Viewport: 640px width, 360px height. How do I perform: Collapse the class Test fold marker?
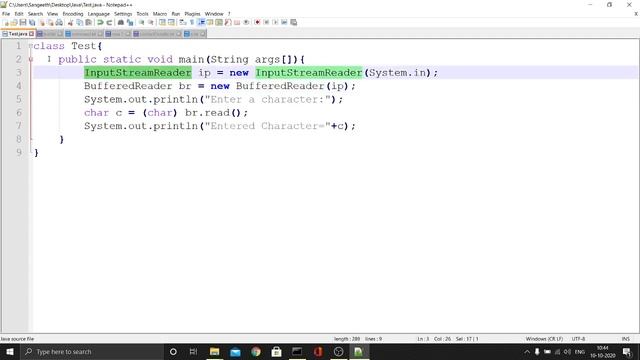pyautogui.click(x=31, y=46)
